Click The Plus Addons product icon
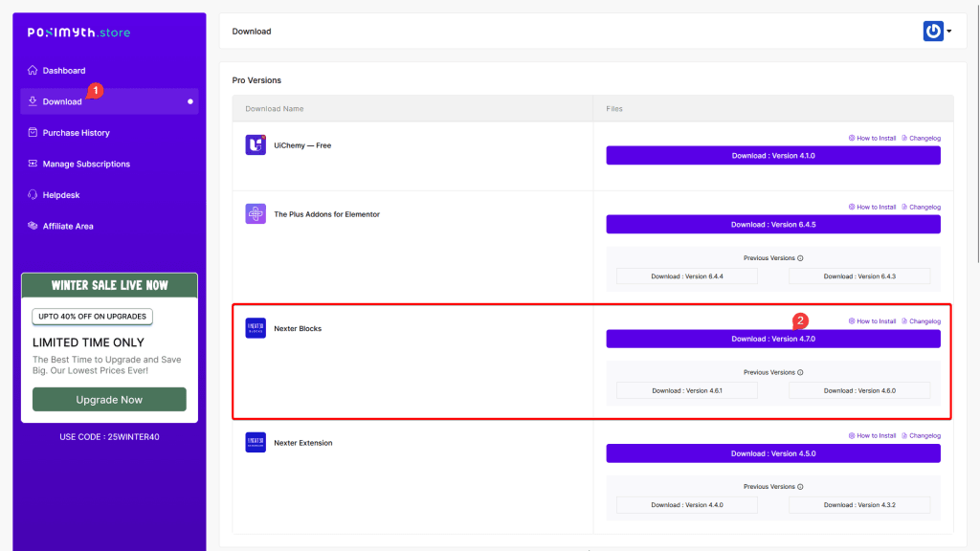Viewport: 980px width, 551px height. pos(256,214)
